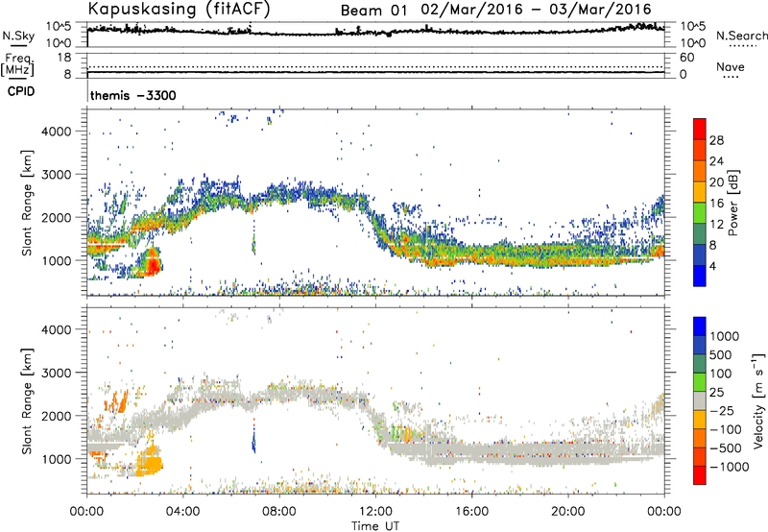Click the '20:00' time axis label
This screenshot has height=532, width=768.
[568, 512]
